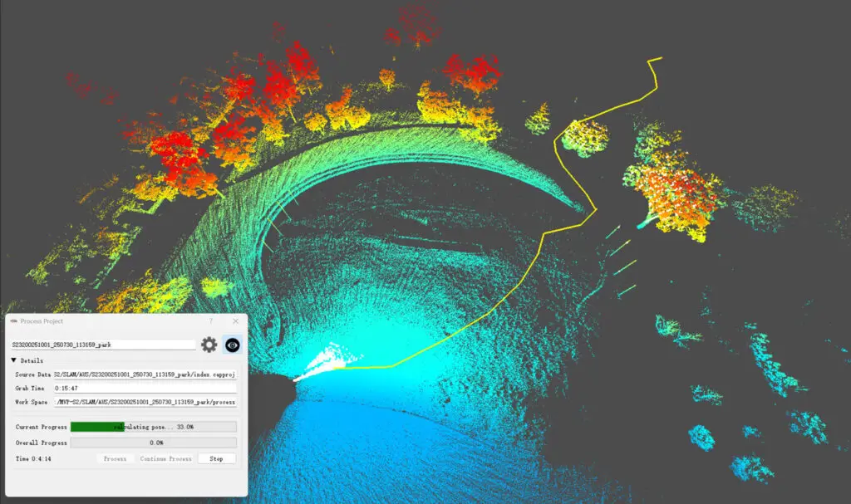Viewport: 851px width, 504px height.
Task: Click the elapsed Time readout label
Action: click(33, 458)
